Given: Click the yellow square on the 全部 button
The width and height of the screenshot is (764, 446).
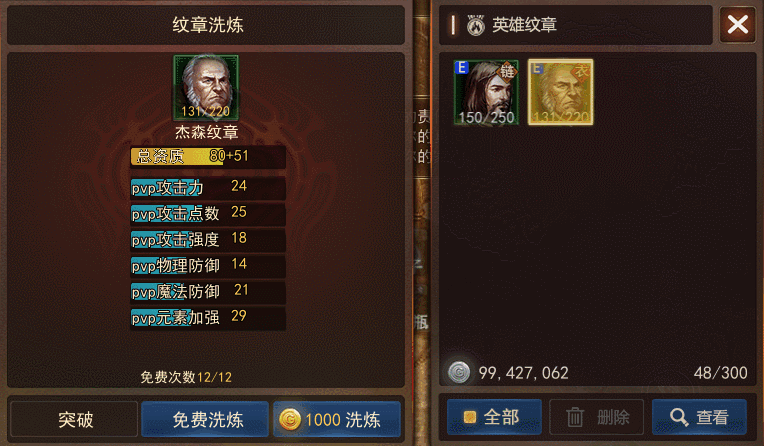Looking at the screenshot, I should [x=470, y=417].
